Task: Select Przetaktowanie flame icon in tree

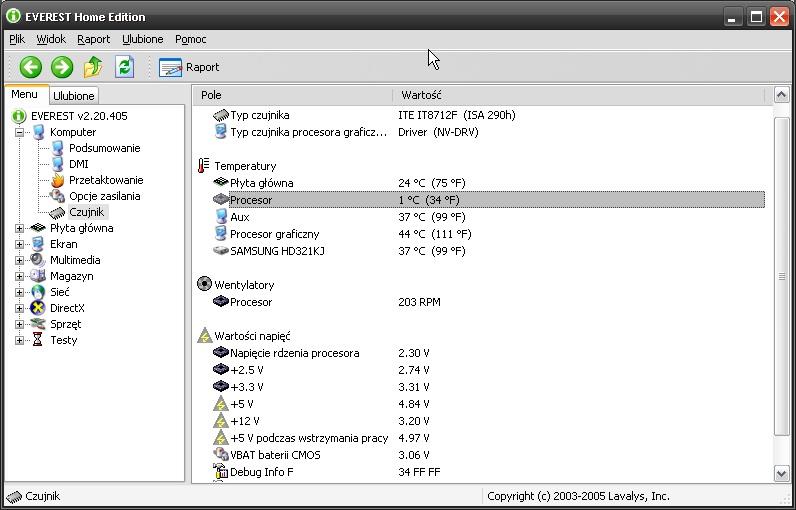Action: point(58,180)
